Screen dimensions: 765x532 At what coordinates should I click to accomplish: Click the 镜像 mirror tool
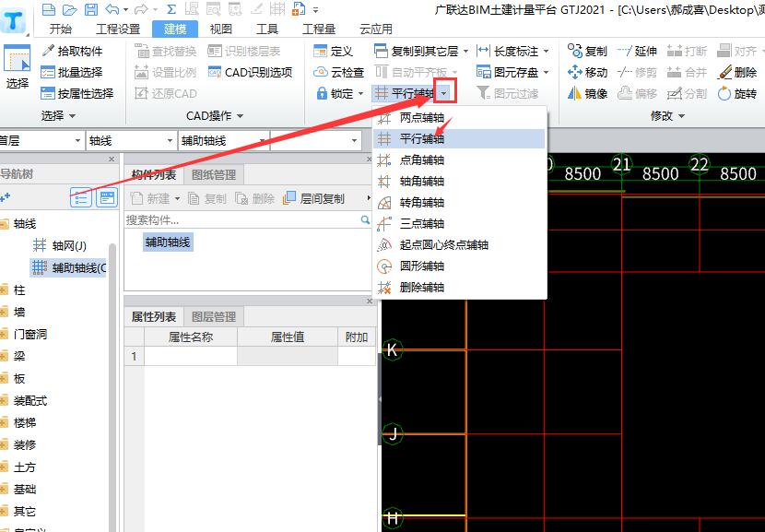pos(587,93)
